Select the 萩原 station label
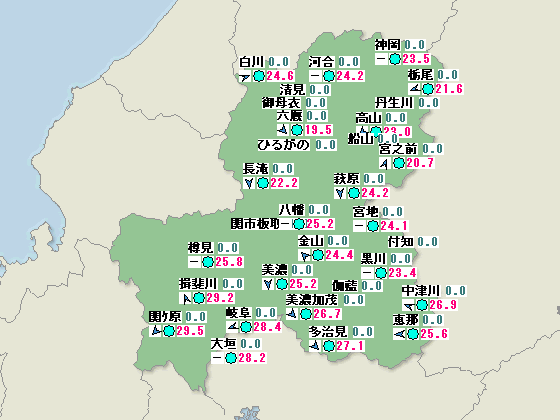Viewport: 560px width, 420px height. (346, 179)
